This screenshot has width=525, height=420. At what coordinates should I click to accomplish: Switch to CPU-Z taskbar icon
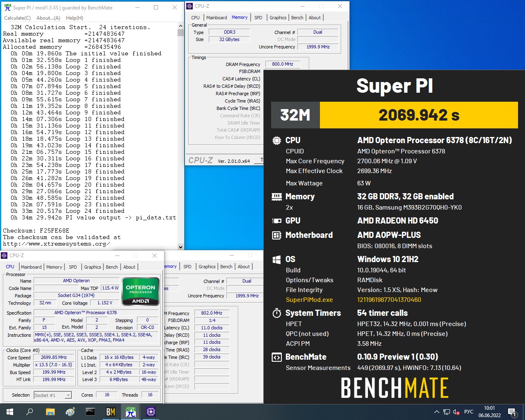click(151, 412)
